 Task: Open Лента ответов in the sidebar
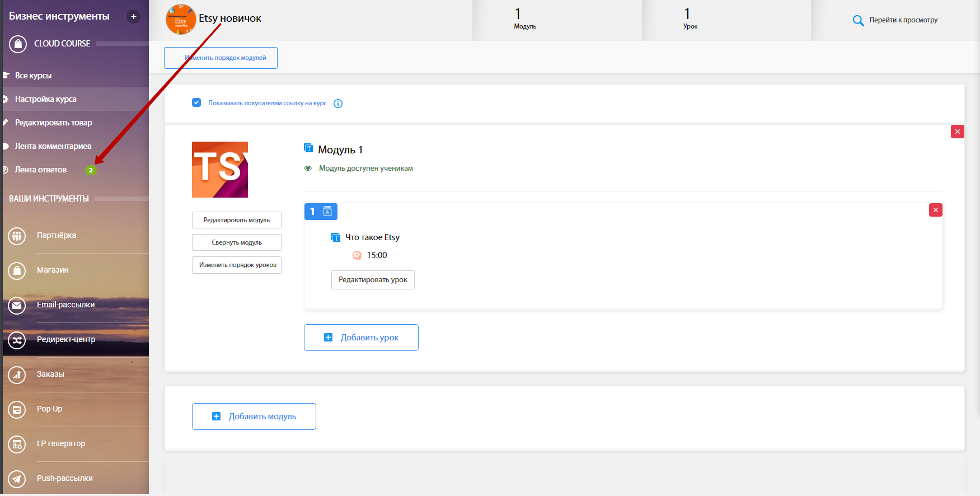tap(41, 170)
